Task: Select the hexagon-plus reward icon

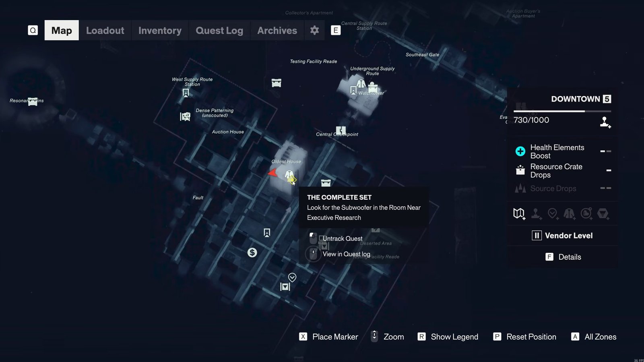Action: click(603, 213)
